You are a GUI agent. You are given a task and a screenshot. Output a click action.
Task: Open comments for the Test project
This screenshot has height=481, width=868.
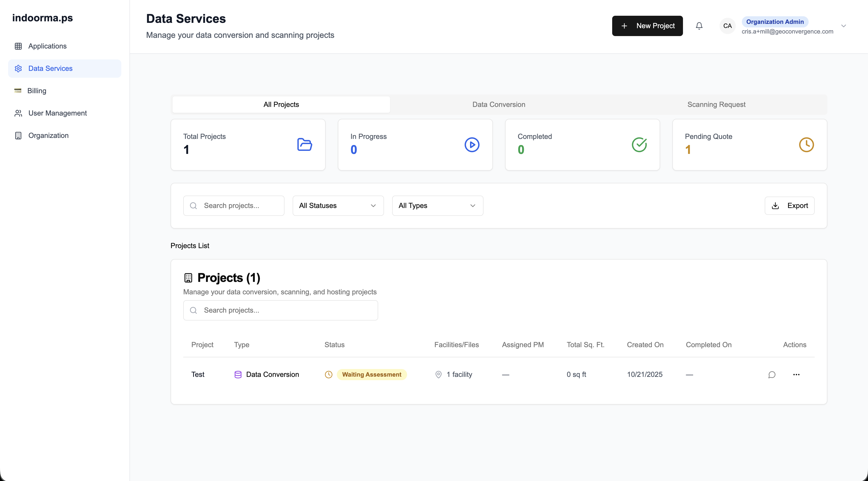coord(772,375)
